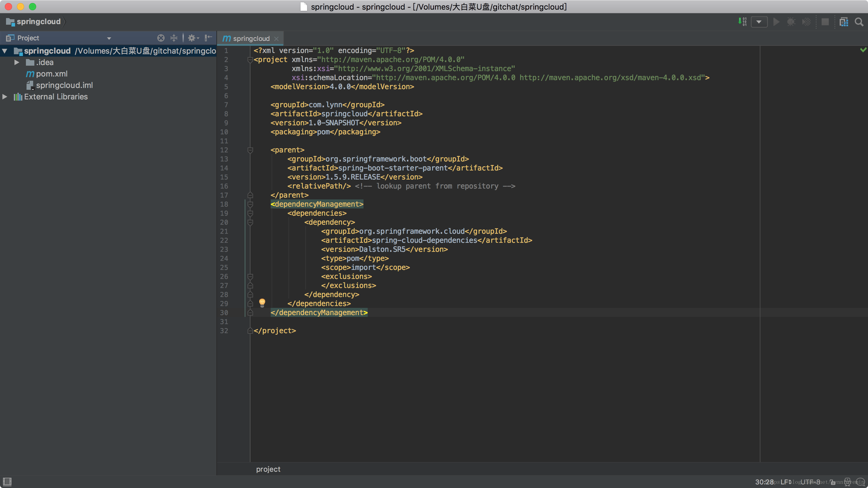Click the packaging pom line
868x488 pixels.
click(325, 132)
